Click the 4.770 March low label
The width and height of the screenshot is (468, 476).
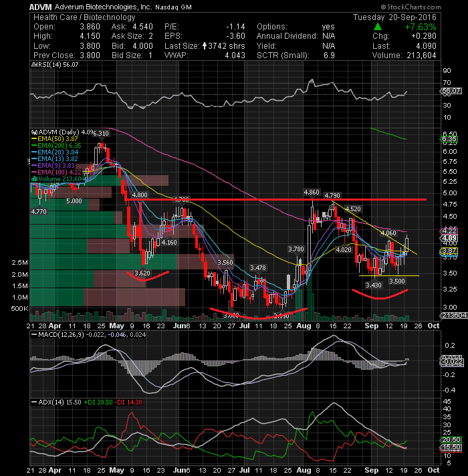[x=39, y=211]
